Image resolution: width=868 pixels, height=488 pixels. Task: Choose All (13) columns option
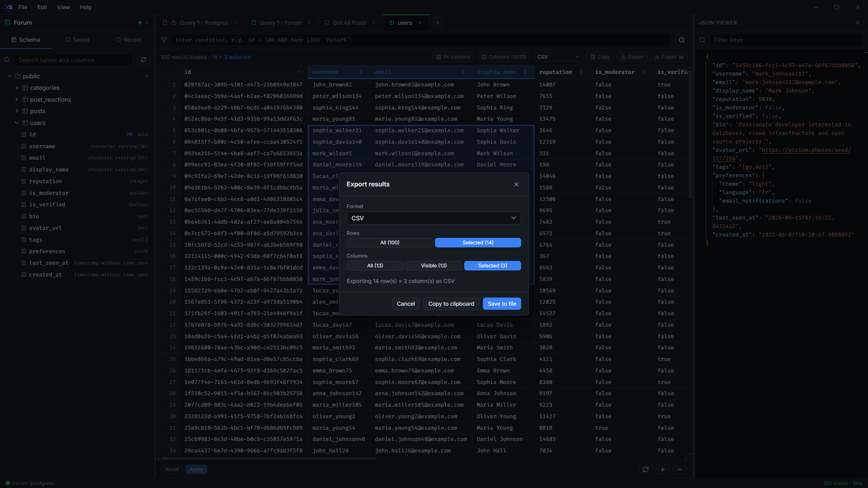pyautogui.click(x=375, y=266)
